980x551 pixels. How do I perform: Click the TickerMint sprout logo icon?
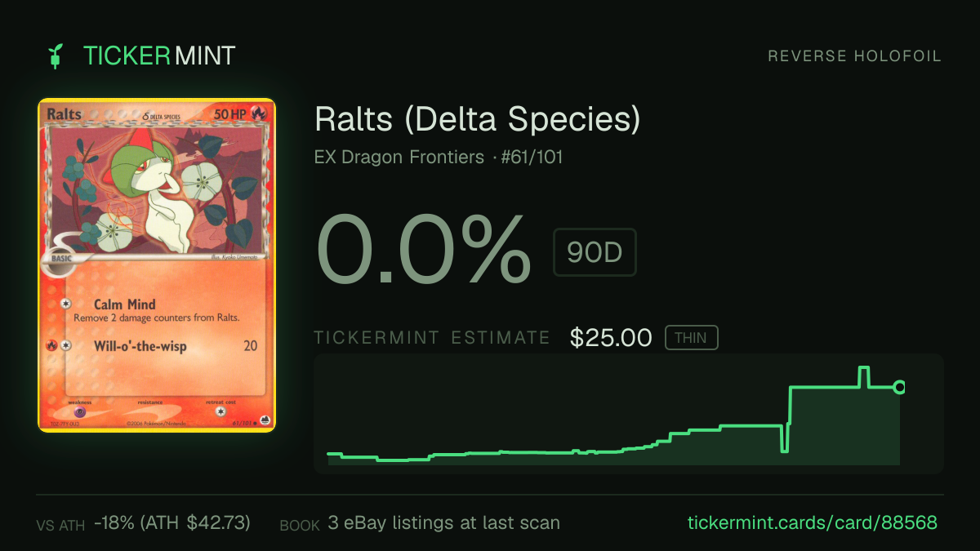(x=56, y=56)
